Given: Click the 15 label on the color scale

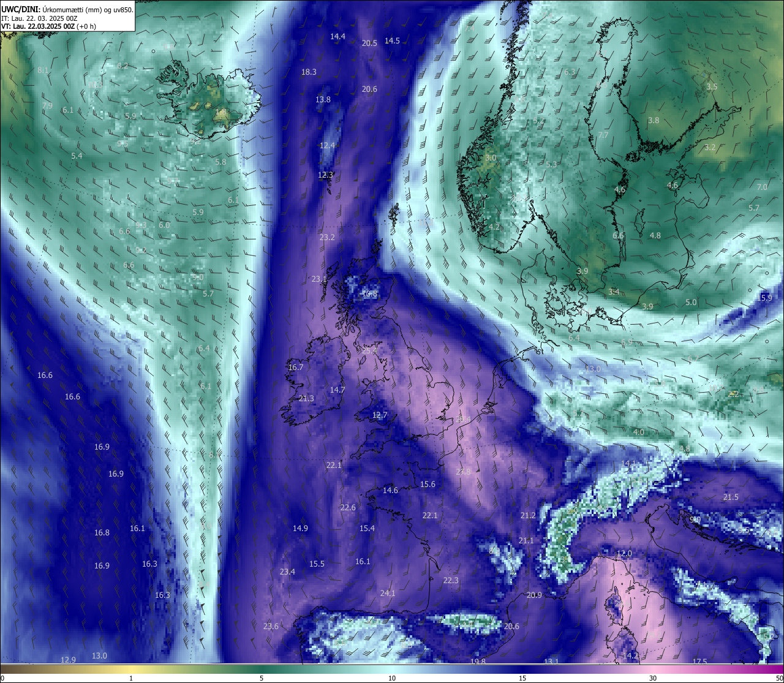Looking at the screenshot, I should point(522,678).
